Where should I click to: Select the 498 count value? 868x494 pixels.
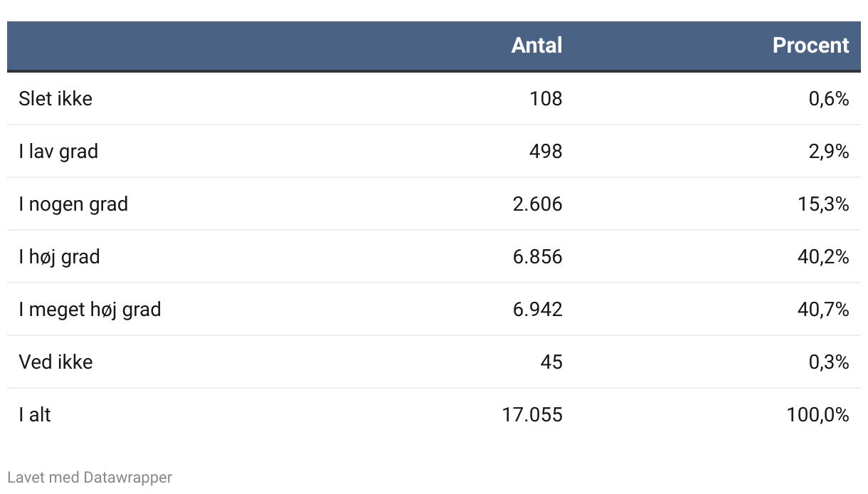tap(546, 151)
